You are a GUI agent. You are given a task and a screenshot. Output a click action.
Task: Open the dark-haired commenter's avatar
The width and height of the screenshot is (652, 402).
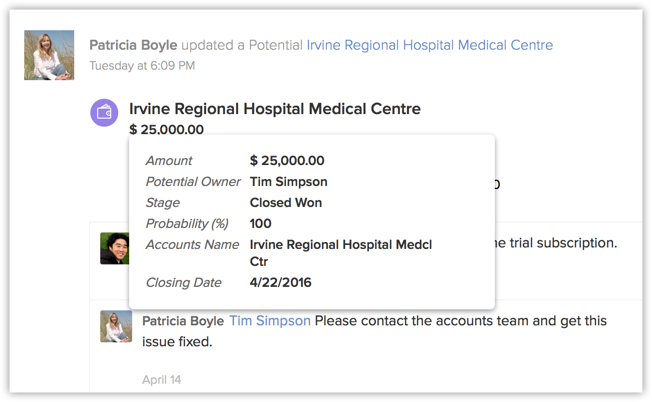pos(115,248)
